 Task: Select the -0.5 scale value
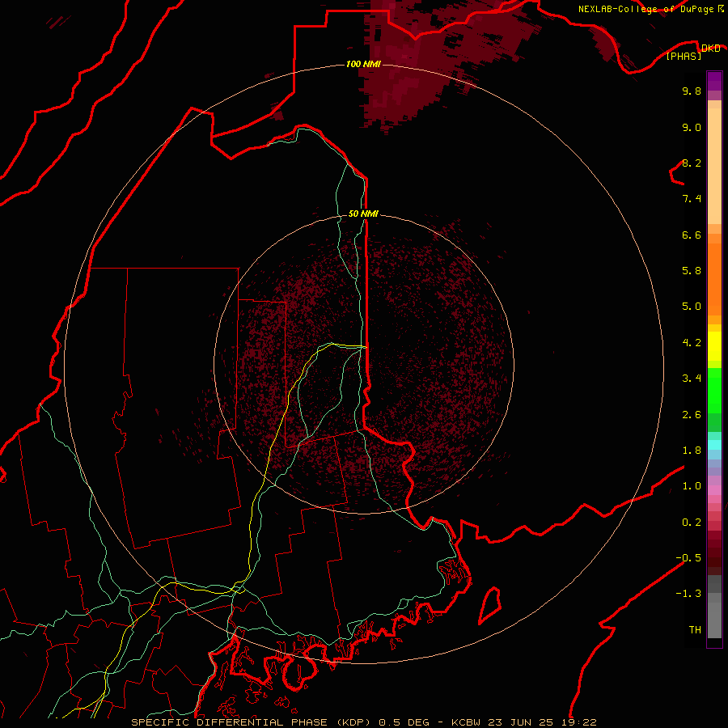(688, 558)
